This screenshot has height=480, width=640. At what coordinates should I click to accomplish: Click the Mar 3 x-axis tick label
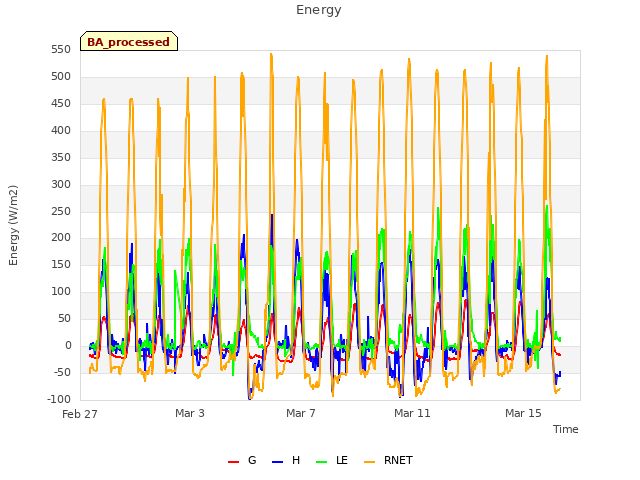190,413
